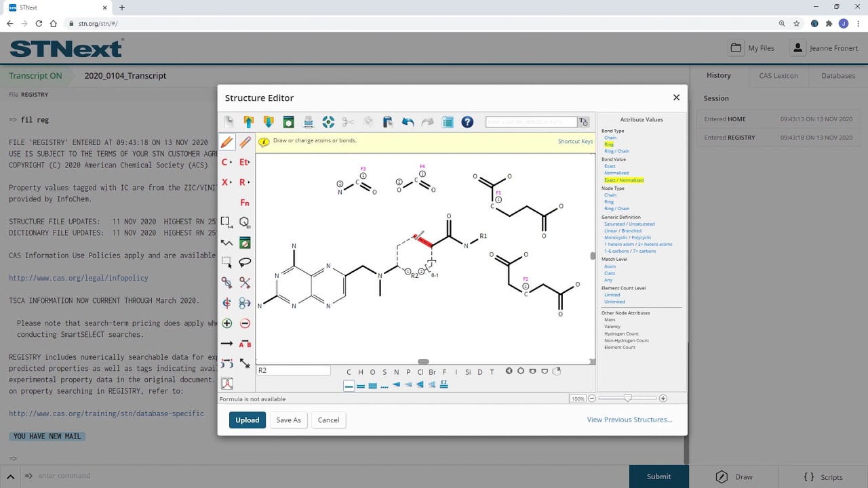Redo the drawing action
The image size is (868, 488).
427,122
